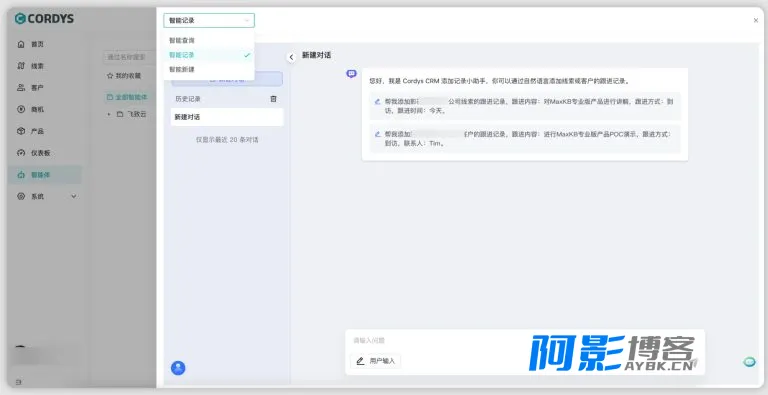Click the 新建对话 conversation title

click(316, 55)
